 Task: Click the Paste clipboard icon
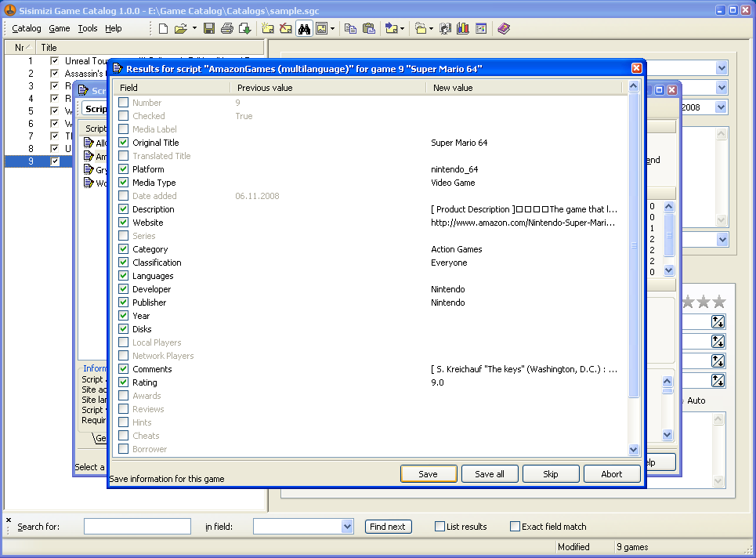click(367, 29)
